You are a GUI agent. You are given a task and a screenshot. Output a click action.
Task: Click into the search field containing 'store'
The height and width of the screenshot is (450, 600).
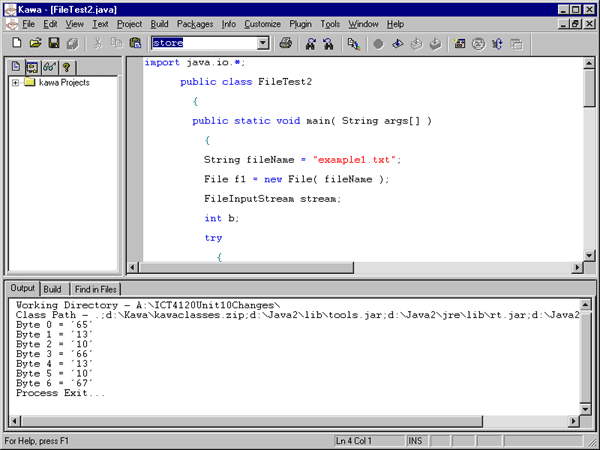(x=205, y=43)
